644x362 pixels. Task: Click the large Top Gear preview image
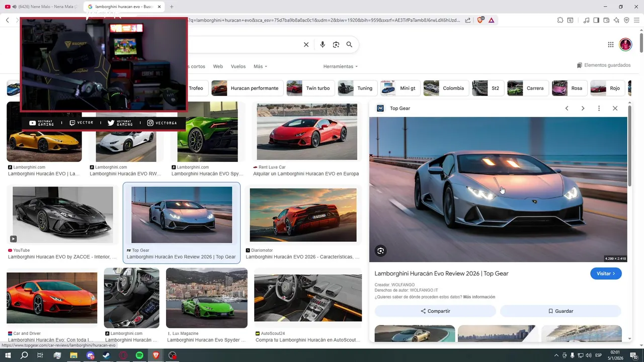pyautogui.click(x=498, y=190)
